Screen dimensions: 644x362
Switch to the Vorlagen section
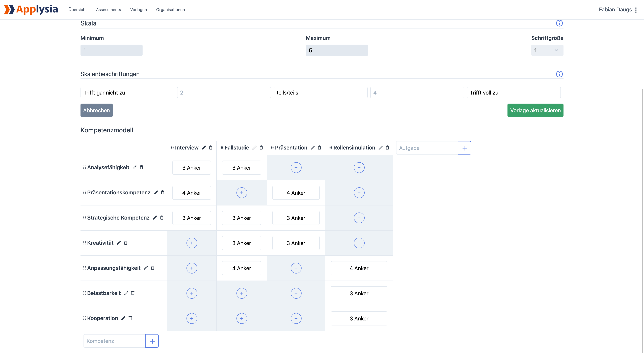coord(138,10)
